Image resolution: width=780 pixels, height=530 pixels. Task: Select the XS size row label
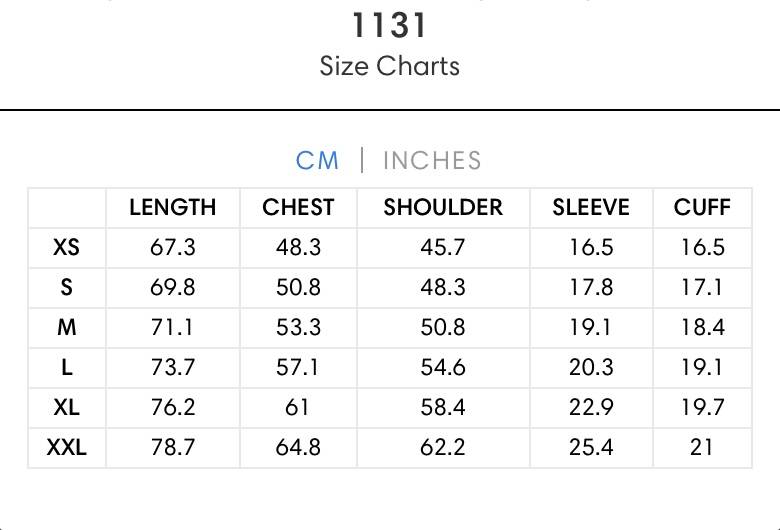66,247
